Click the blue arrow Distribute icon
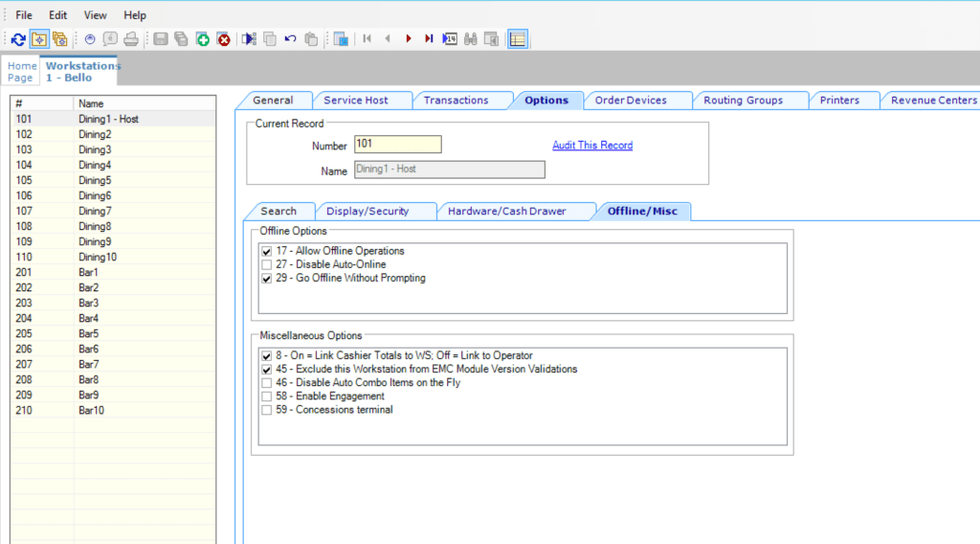Image resolution: width=980 pixels, height=544 pixels. [x=249, y=39]
